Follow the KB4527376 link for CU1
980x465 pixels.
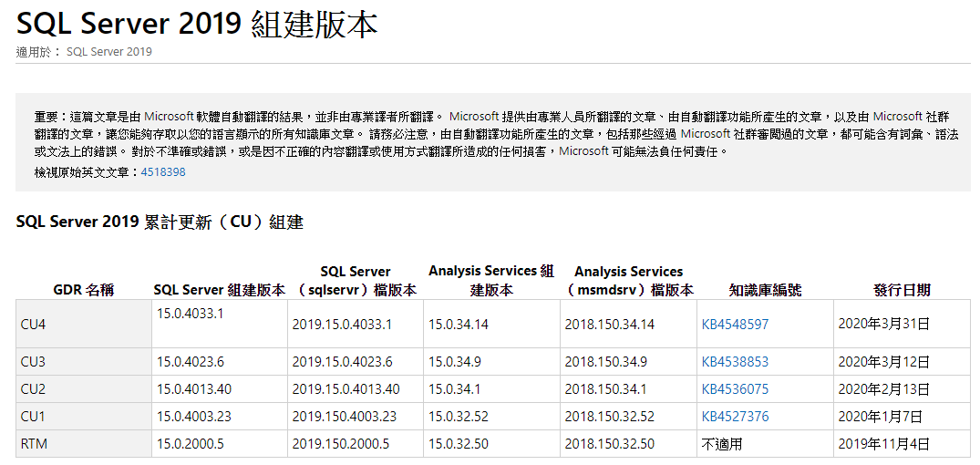tap(735, 417)
